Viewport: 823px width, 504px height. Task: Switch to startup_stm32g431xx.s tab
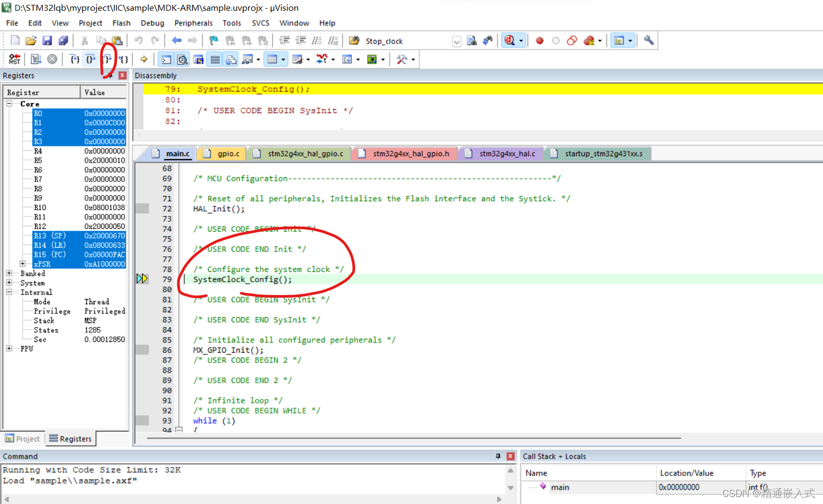click(x=598, y=153)
